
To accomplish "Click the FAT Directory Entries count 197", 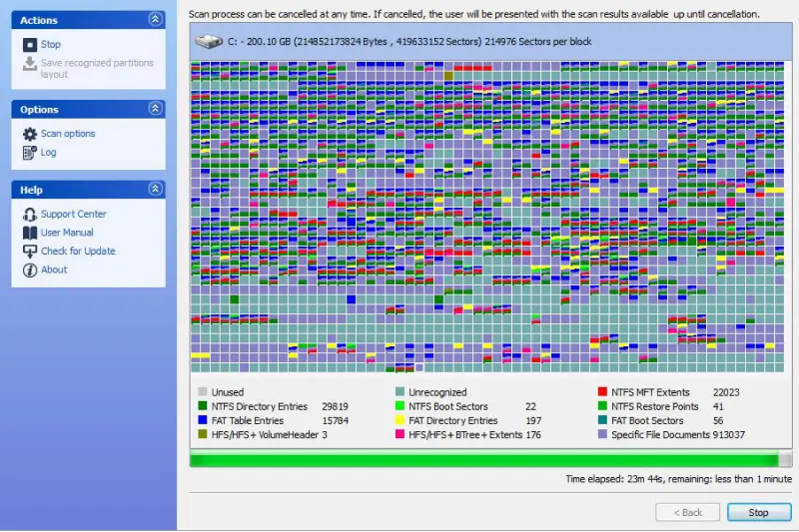I will [533, 420].
